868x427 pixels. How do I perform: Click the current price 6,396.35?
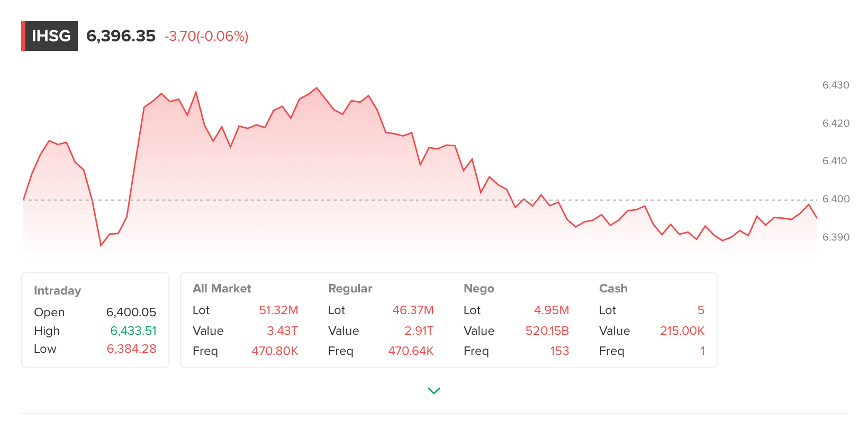pyautogui.click(x=121, y=36)
